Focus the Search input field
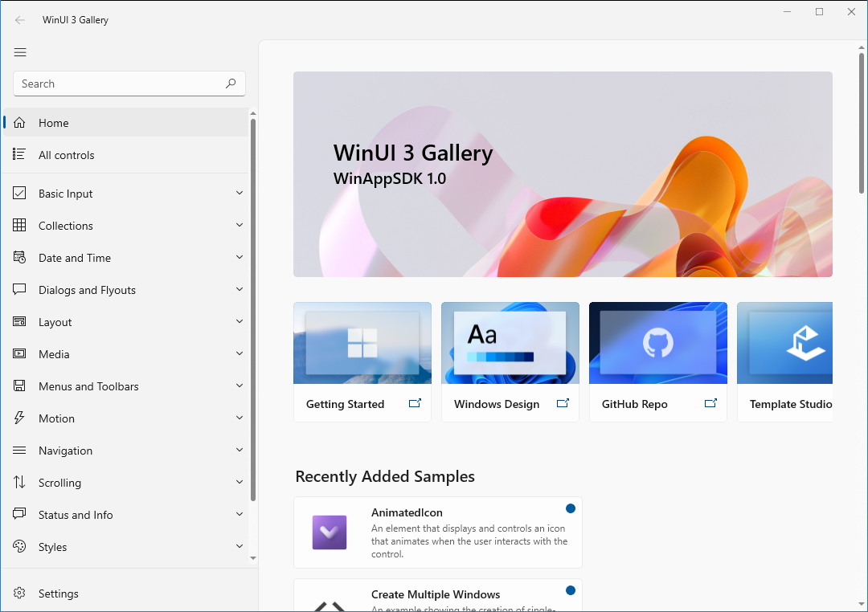868x612 pixels. pyautogui.click(x=129, y=84)
